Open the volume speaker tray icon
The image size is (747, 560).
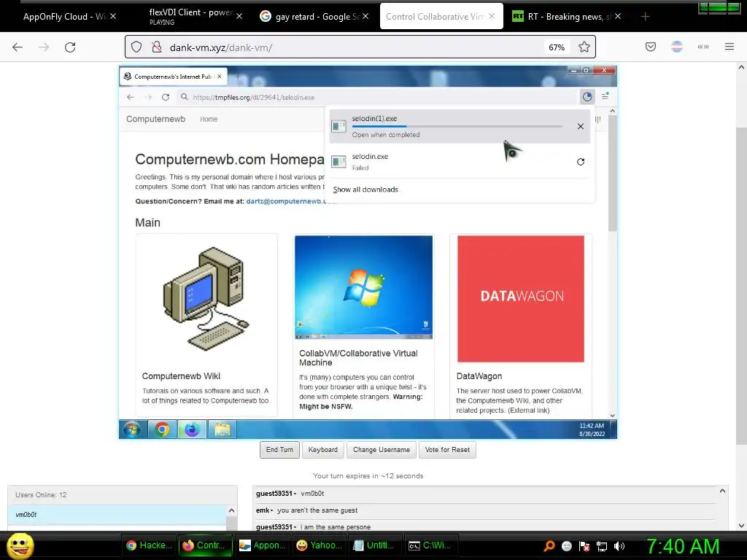(x=619, y=546)
